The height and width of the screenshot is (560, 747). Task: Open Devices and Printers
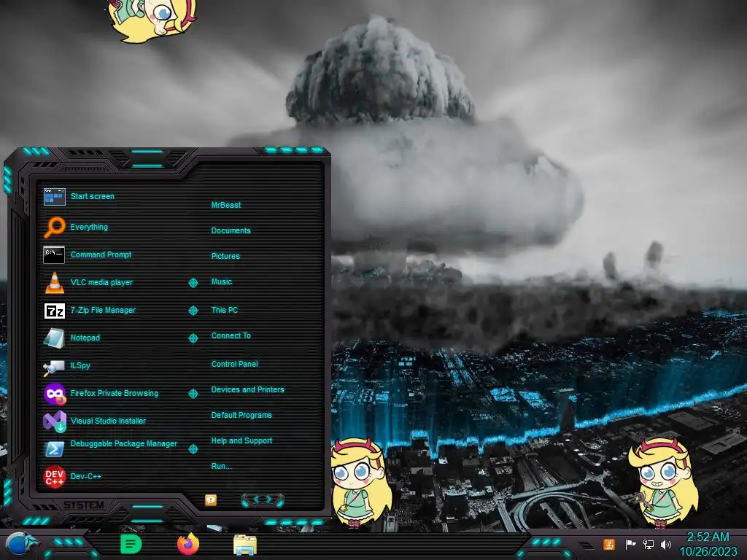(248, 389)
